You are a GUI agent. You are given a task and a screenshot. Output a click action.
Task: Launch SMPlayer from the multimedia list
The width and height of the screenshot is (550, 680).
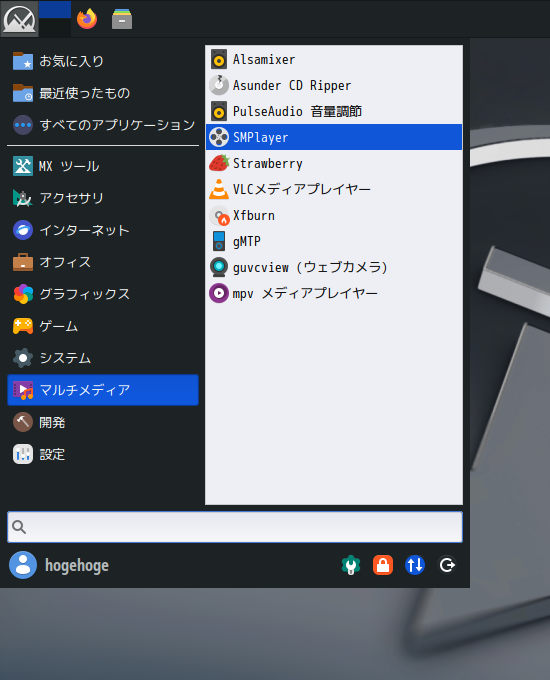pos(334,137)
